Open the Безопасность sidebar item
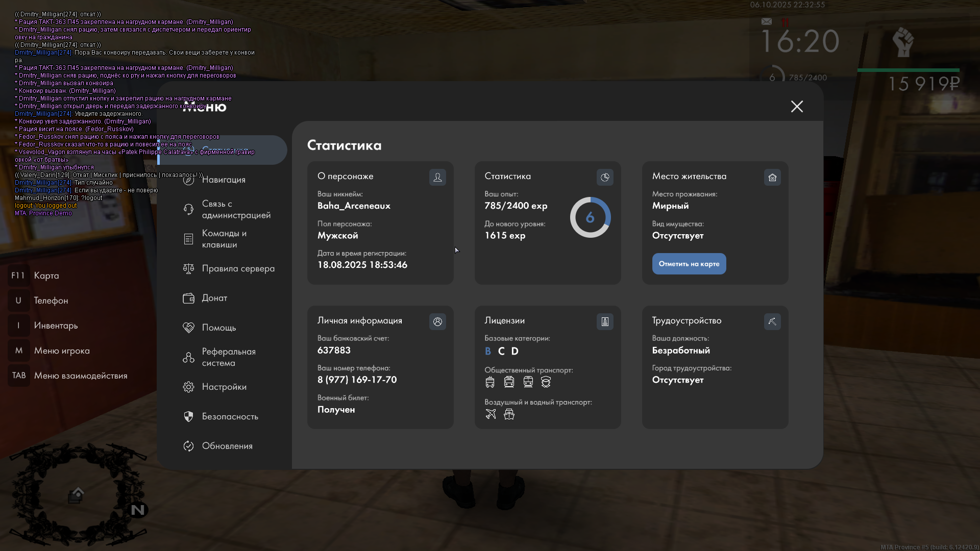The height and width of the screenshot is (551, 980). (230, 416)
